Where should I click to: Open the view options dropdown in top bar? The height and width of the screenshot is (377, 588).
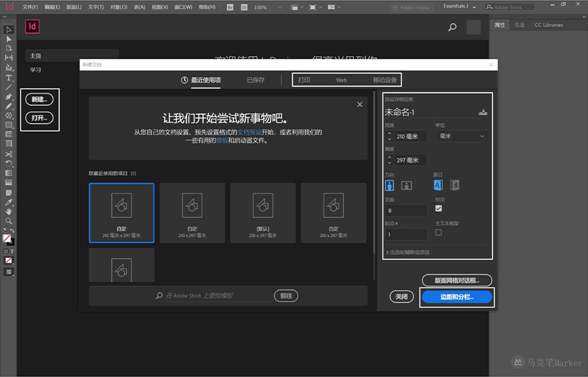[297, 7]
